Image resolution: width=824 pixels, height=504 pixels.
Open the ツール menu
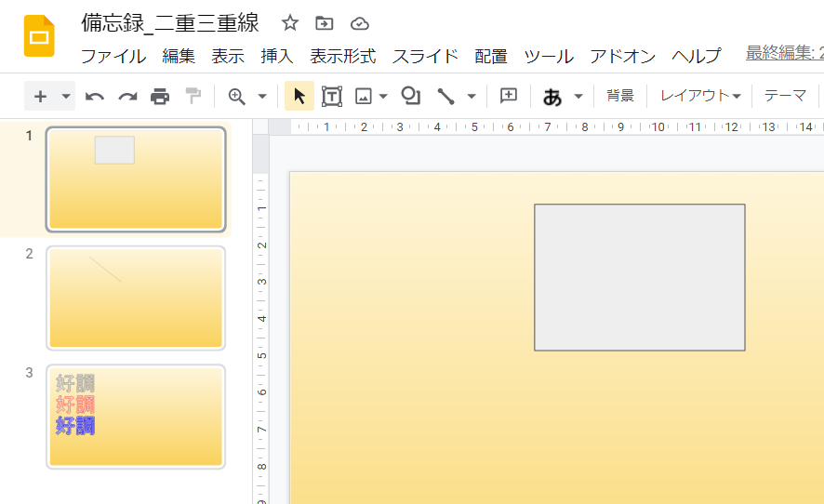tap(549, 56)
